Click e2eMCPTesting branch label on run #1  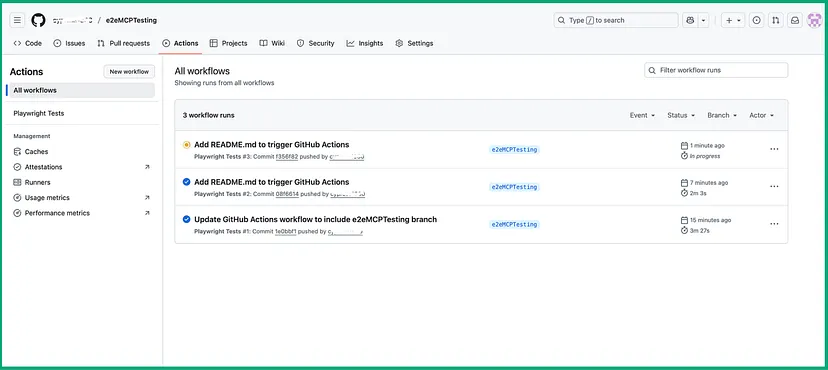point(514,224)
